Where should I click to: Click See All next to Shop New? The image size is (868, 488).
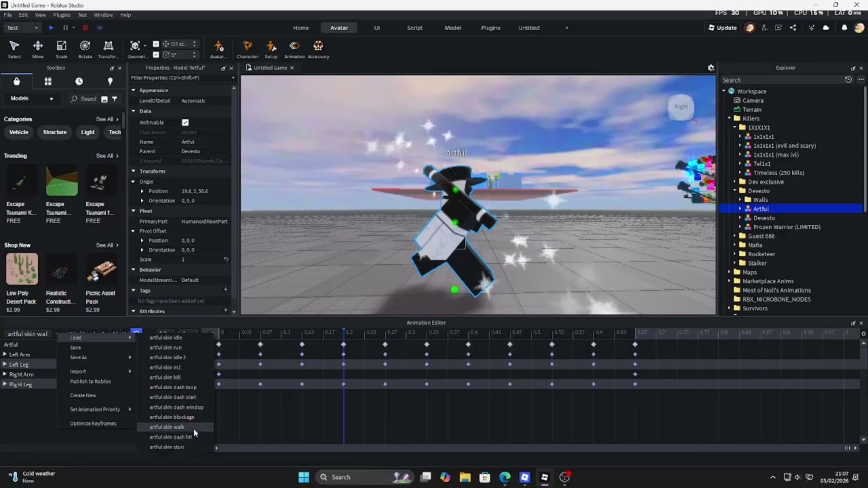coord(107,245)
